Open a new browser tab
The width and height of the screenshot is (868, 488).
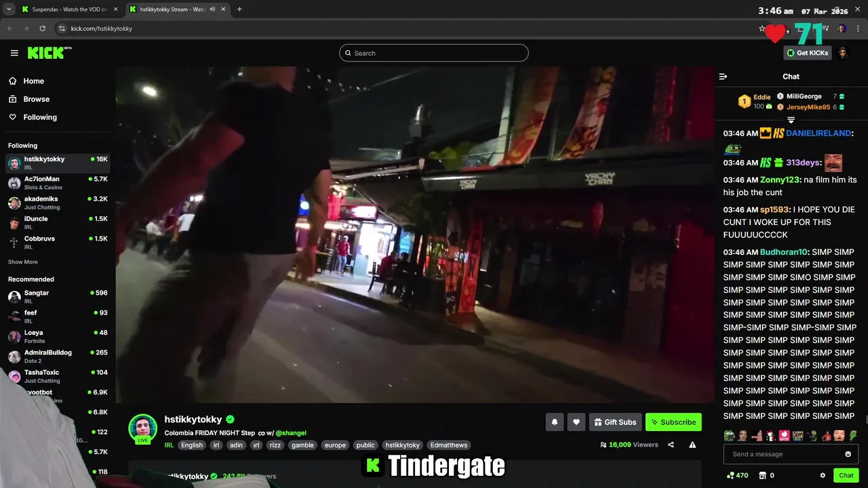(x=239, y=9)
